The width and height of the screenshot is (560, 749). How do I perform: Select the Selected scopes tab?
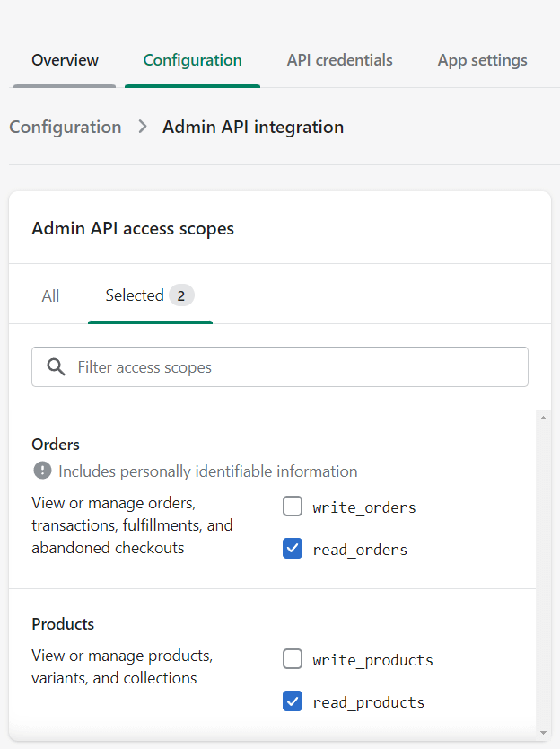[x=135, y=295]
